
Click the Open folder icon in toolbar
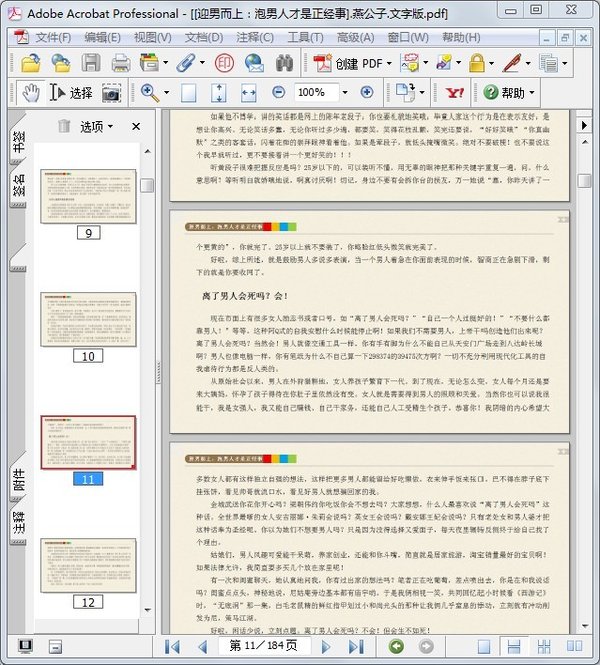pos(31,63)
